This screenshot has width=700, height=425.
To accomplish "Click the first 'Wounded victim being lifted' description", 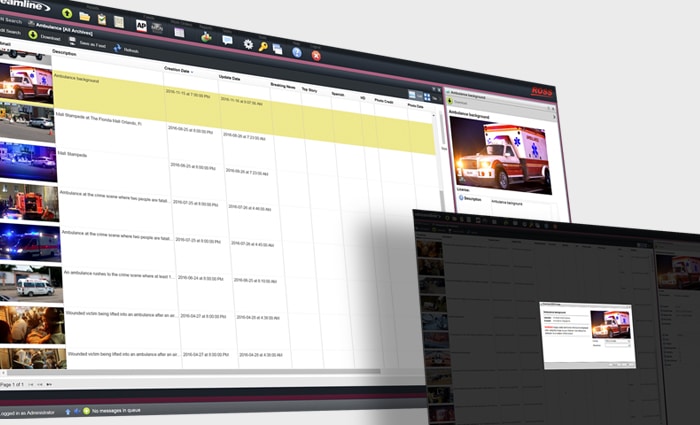I will (121, 314).
